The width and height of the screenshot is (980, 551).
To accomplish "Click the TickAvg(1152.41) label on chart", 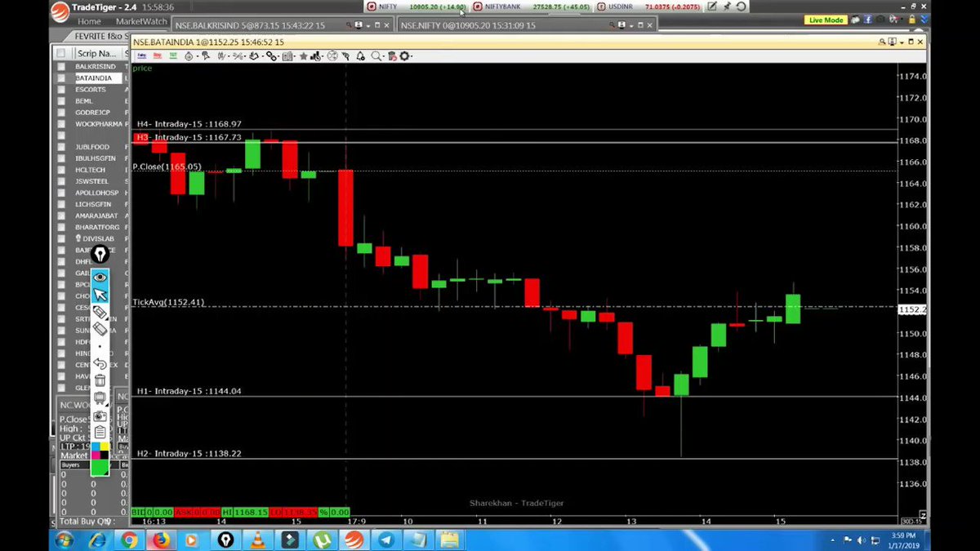I will click(169, 302).
